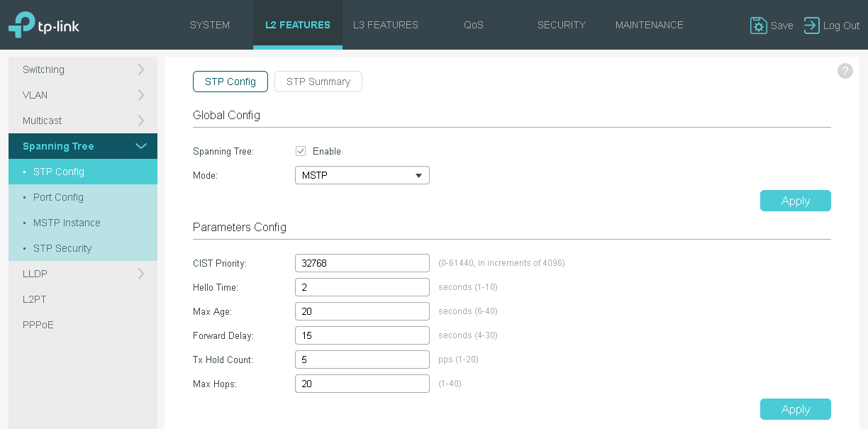Click the 'Max Age:' label
The height and width of the screenshot is (429, 868).
(x=213, y=311)
